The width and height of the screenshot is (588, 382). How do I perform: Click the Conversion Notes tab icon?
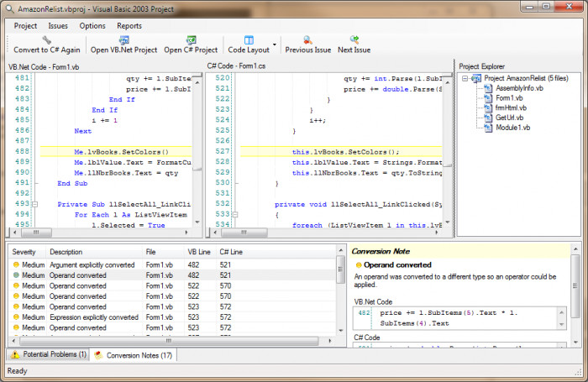point(98,355)
